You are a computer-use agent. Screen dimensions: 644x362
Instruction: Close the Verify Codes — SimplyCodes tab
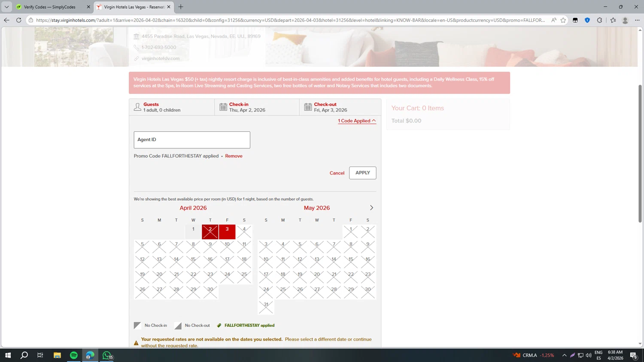88,7
